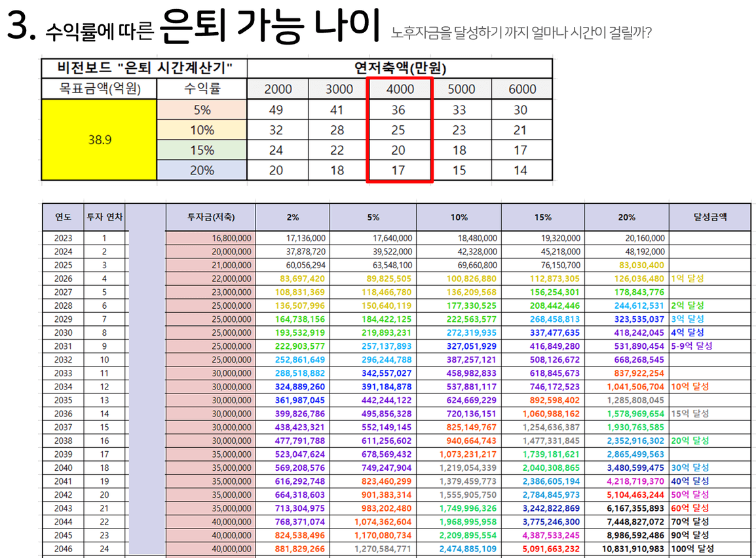Select the 10,831,910,983 value cell
Viewport: 756px width, 558px height.
tap(626, 549)
